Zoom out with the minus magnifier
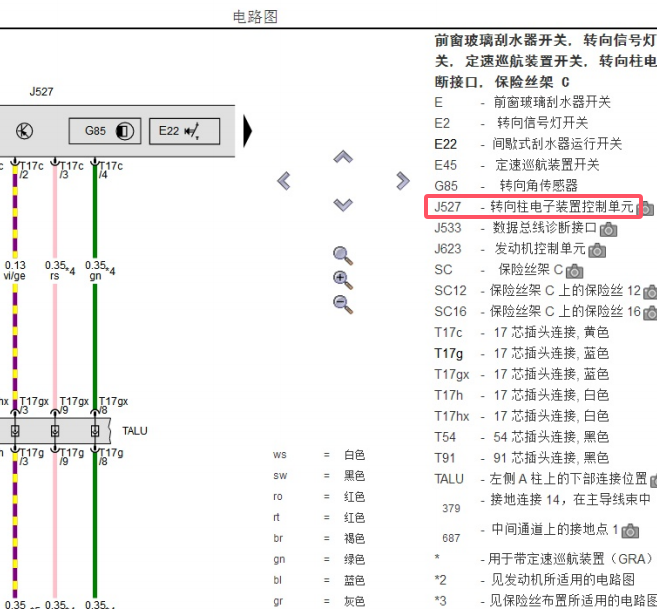The width and height of the screenshot is (657, 609). point(343,304)
